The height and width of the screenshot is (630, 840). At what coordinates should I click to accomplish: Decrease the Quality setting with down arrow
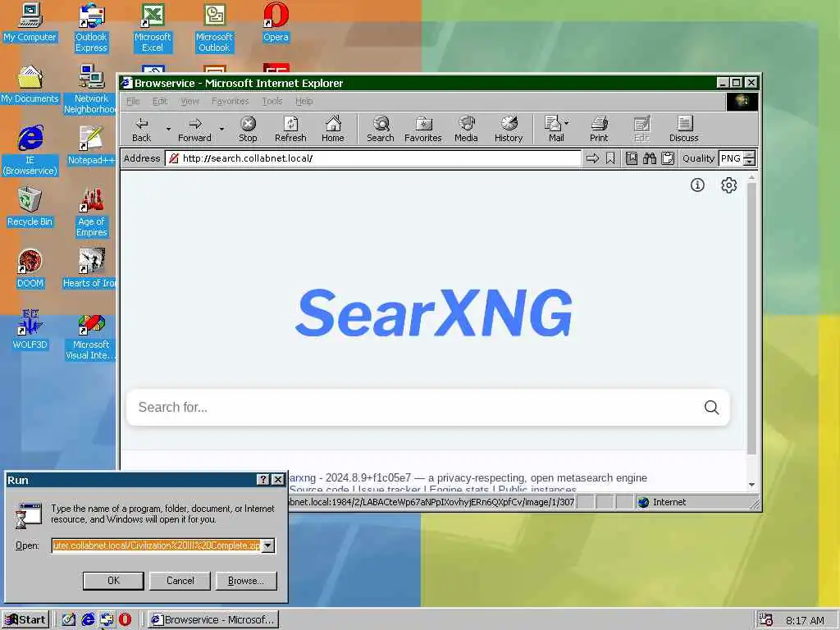coord(750,162)
